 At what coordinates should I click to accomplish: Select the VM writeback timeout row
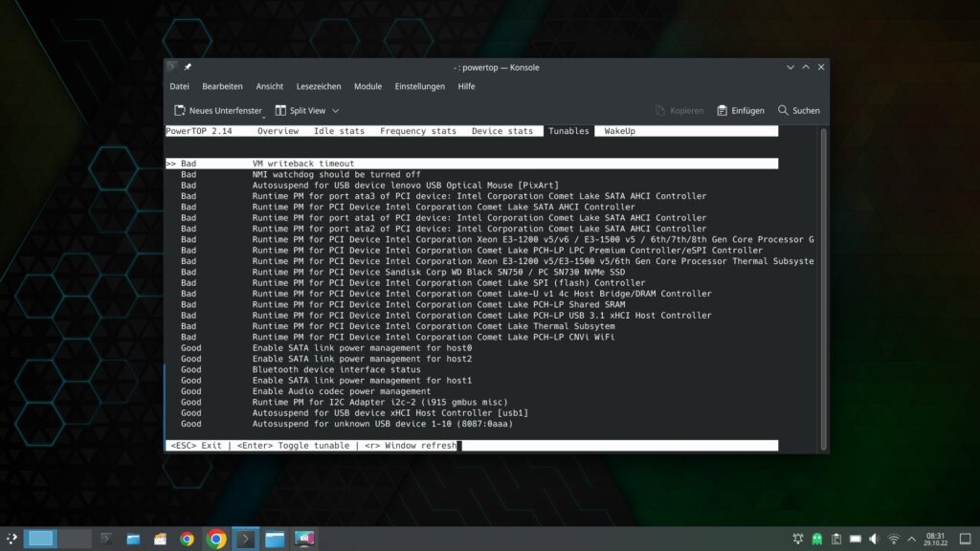pos(472,164)
